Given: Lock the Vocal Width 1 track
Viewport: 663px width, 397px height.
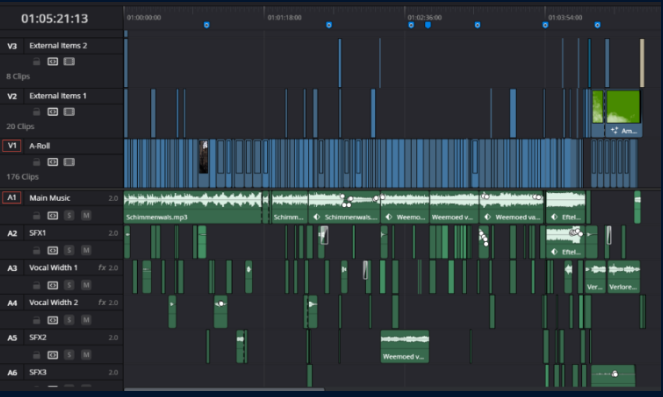Looking at the screenshot, I should click(36, 285).
